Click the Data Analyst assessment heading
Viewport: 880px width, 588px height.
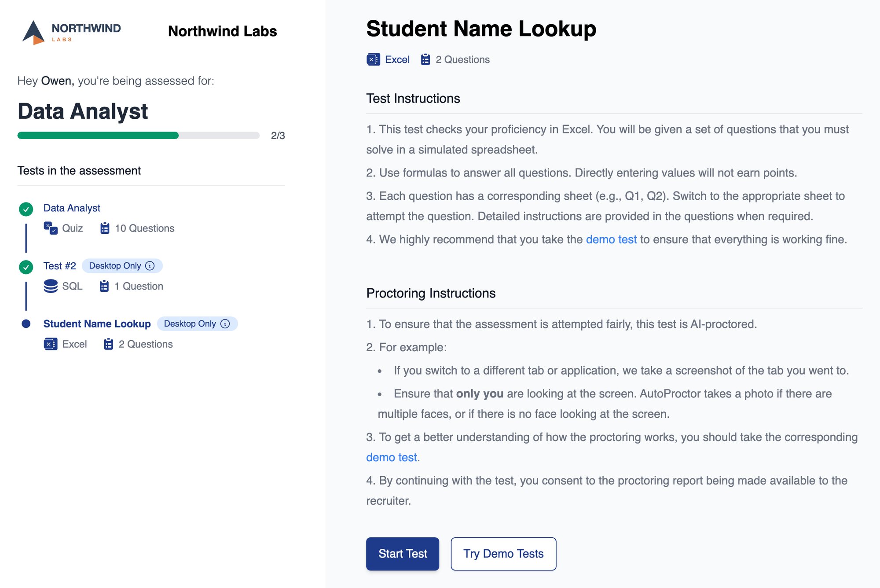click(83, 111)
